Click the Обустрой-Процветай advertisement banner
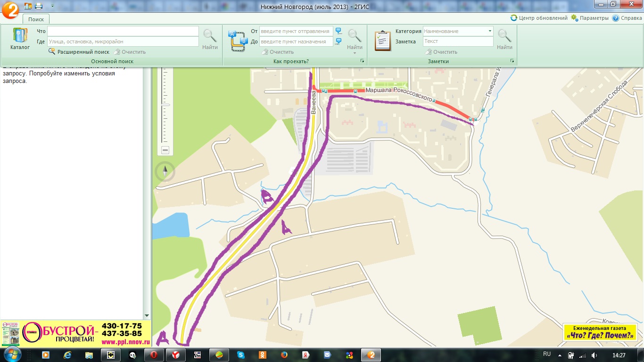The height and width of the screenshot is (362, 644). pos(76,334)
